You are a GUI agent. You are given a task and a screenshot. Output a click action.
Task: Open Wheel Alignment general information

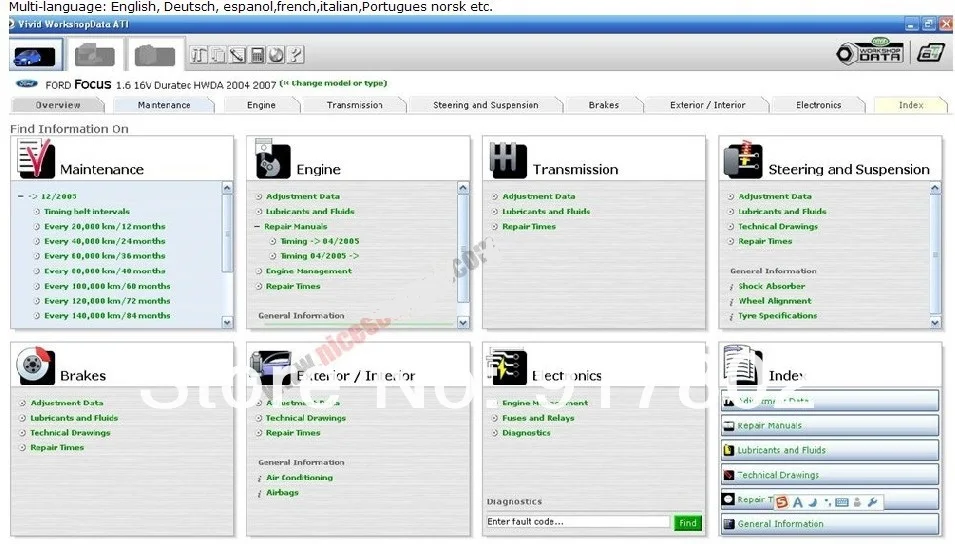[x=775, y=301]
